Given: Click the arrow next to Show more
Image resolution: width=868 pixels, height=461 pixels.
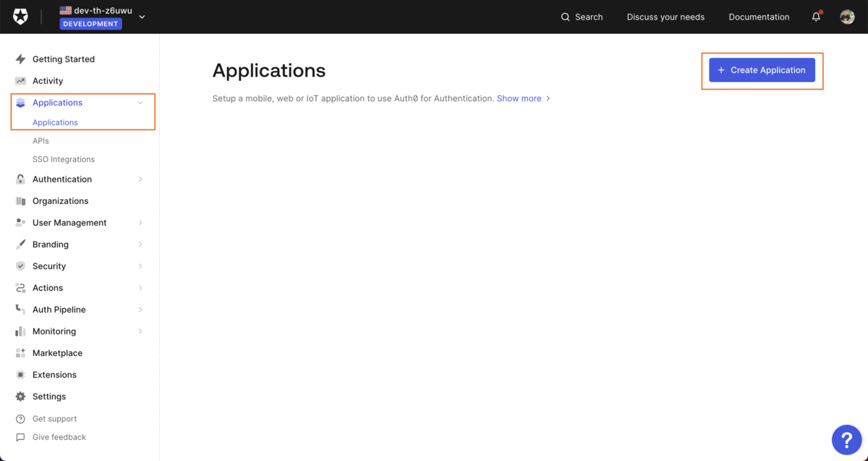Looking at the screenshot, I should [x=548, y=98].
